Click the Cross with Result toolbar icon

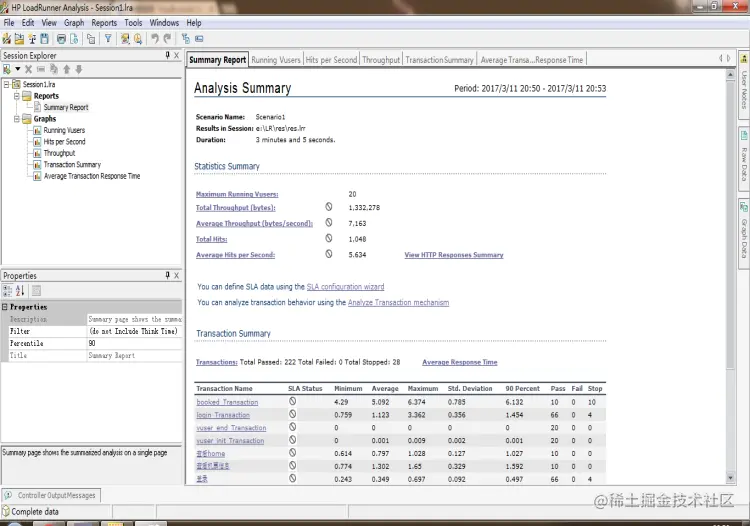click(32, 39)
